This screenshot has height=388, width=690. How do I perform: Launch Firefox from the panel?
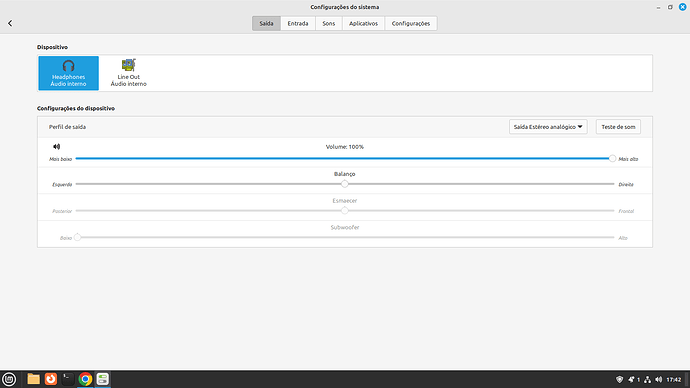tap(51, 379)
